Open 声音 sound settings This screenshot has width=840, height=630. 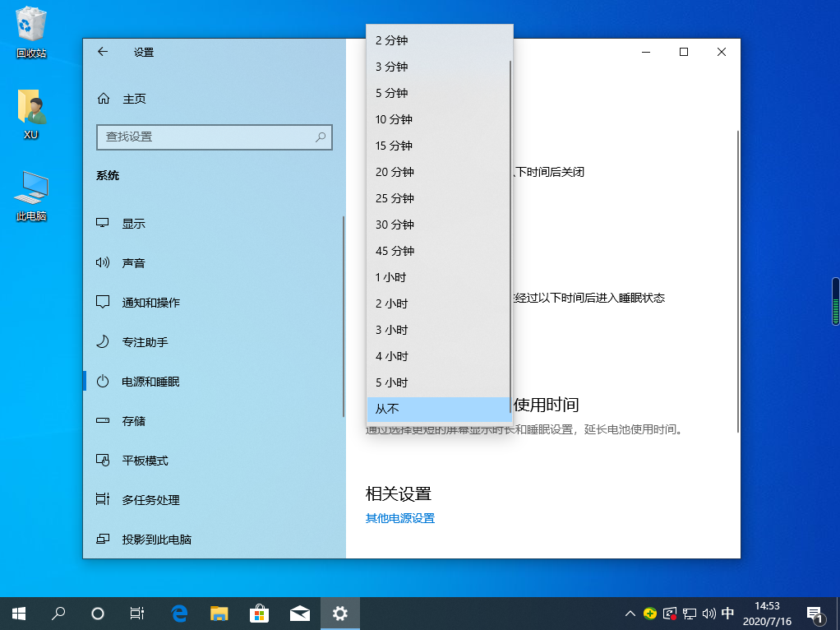(213, 263)
